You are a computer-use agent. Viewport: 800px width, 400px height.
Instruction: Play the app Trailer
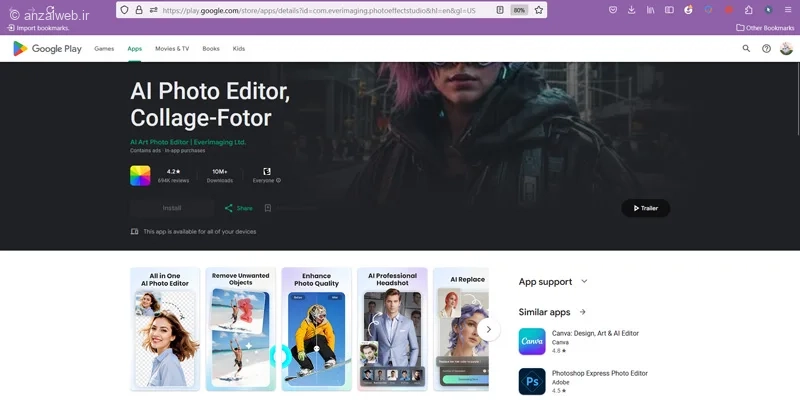click(x=645, y=208)
